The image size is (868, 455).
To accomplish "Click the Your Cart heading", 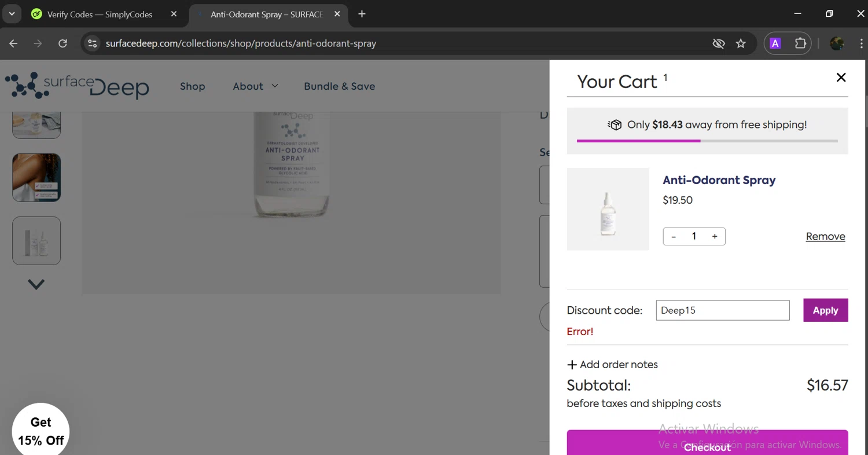I will click(x=617, y=82).
